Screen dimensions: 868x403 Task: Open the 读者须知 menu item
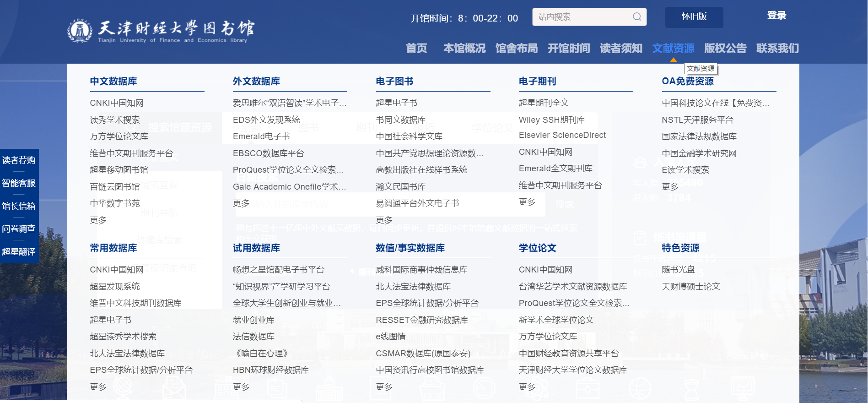click(621, 48)
